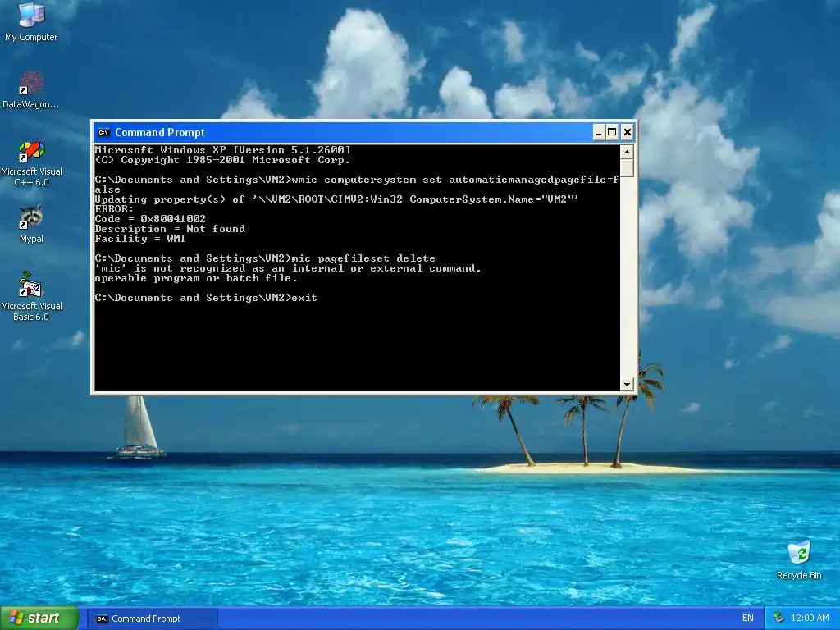The width and height of the screenshot is (840, 630).
Task: Click the "'mic' is not recognized" error line
Action: (x=288, y=268)
